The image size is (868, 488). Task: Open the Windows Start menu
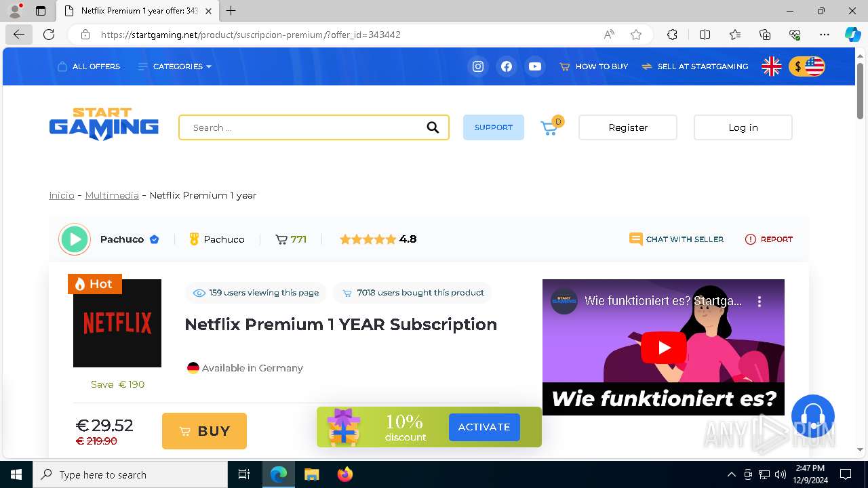pyautogui.click(x=16, y=474)
